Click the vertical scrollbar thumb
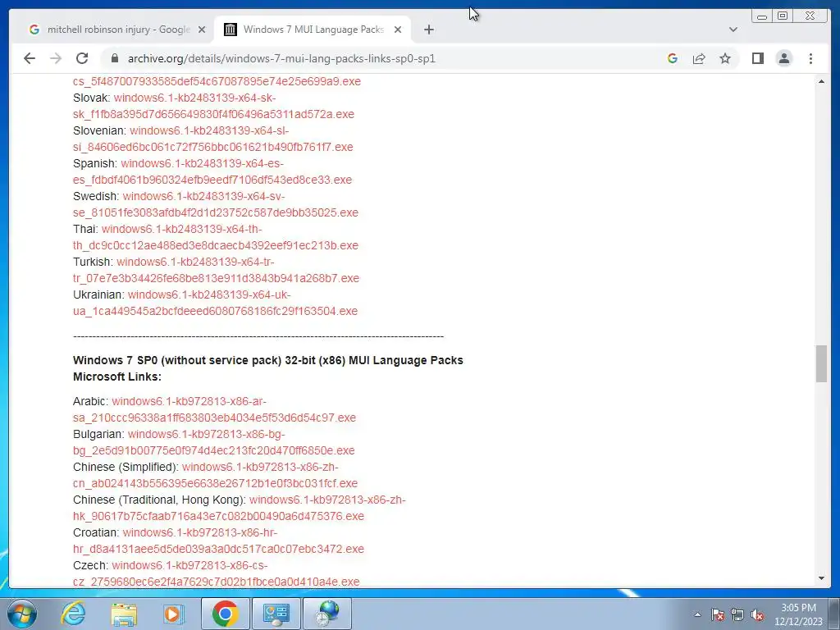The image size is (840, 630). (821, 363)
